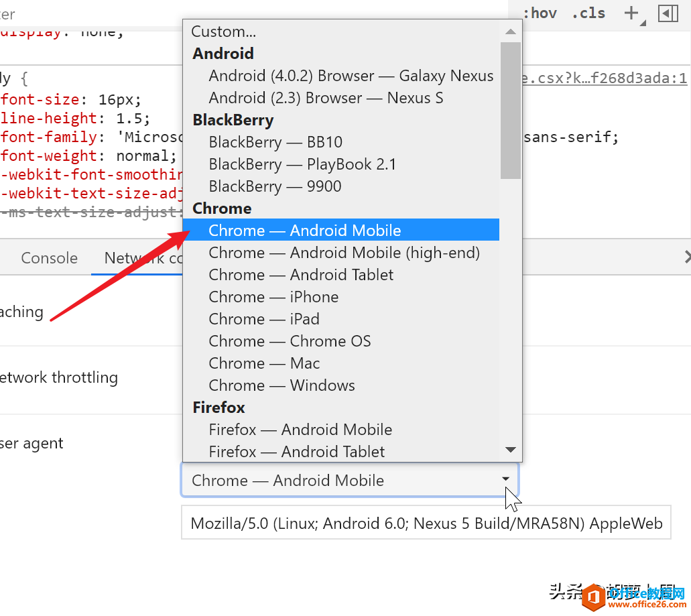Toggle the :hov element state panel

point(540,13)
